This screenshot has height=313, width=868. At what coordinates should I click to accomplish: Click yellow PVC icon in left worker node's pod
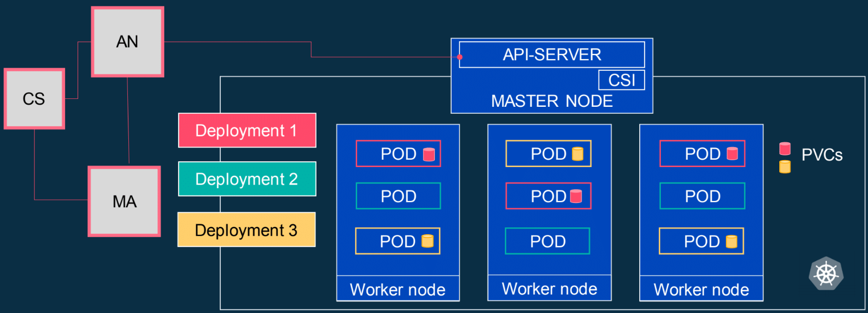427,241
